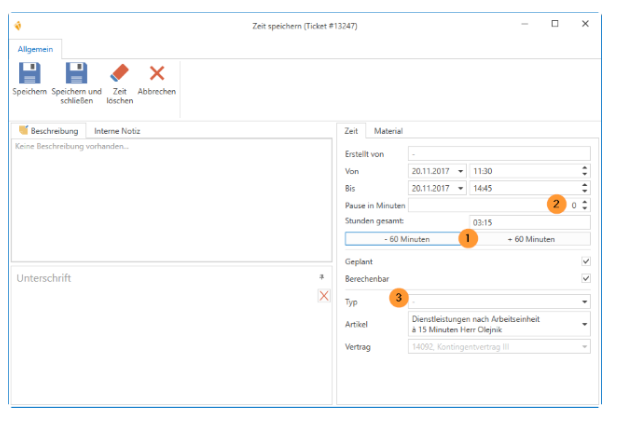Switch to the Interne Notiz tab
The width and height of the screenshot is (620, 431).
point(117,131)
